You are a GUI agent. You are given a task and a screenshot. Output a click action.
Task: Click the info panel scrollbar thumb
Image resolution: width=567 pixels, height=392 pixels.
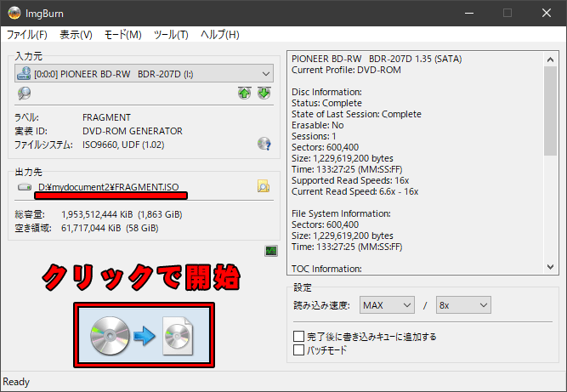(550, 111)
